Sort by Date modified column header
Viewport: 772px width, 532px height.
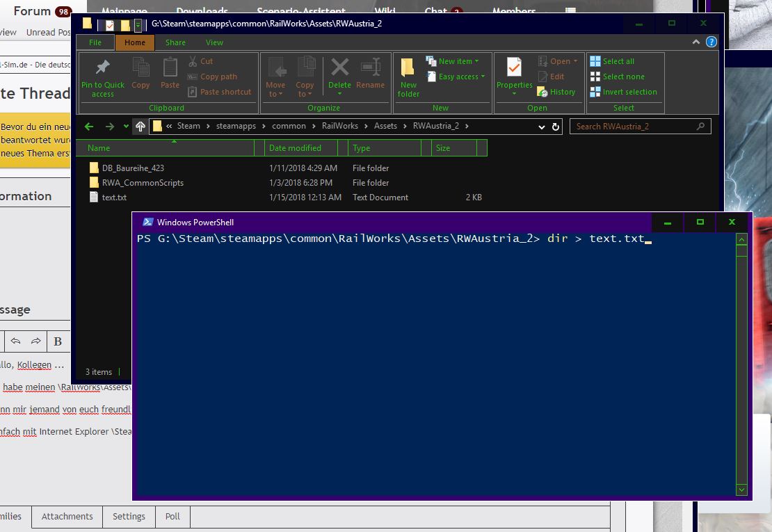301,148
